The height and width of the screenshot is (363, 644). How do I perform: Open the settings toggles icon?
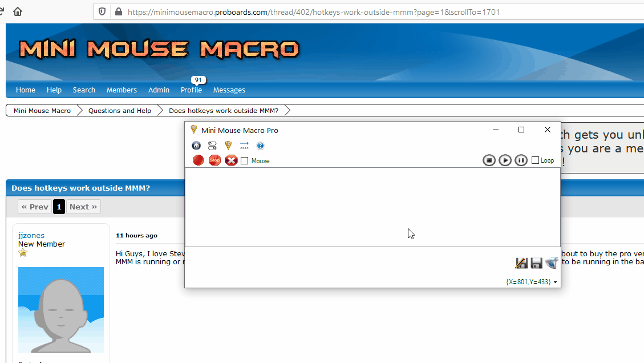coord(212,146)
